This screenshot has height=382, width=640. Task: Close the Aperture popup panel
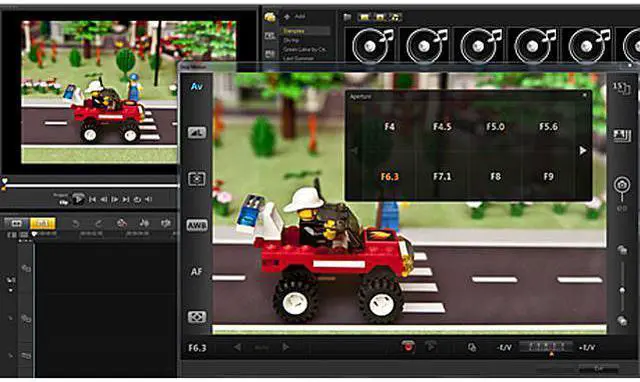point(584,95)
